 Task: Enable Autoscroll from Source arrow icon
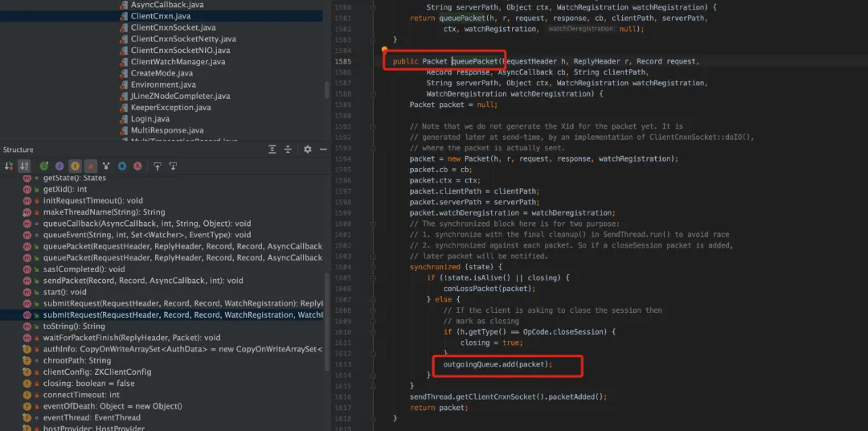click(x=173, y=166)
